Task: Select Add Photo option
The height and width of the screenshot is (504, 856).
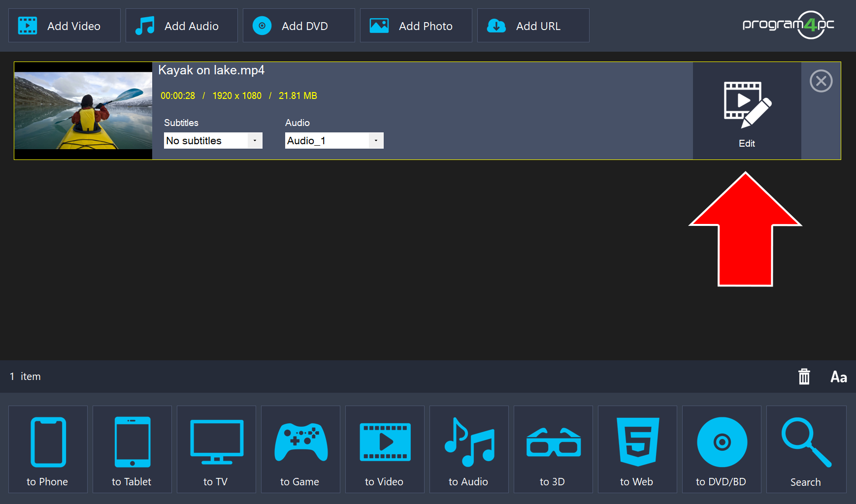Action: click(416, 26)
